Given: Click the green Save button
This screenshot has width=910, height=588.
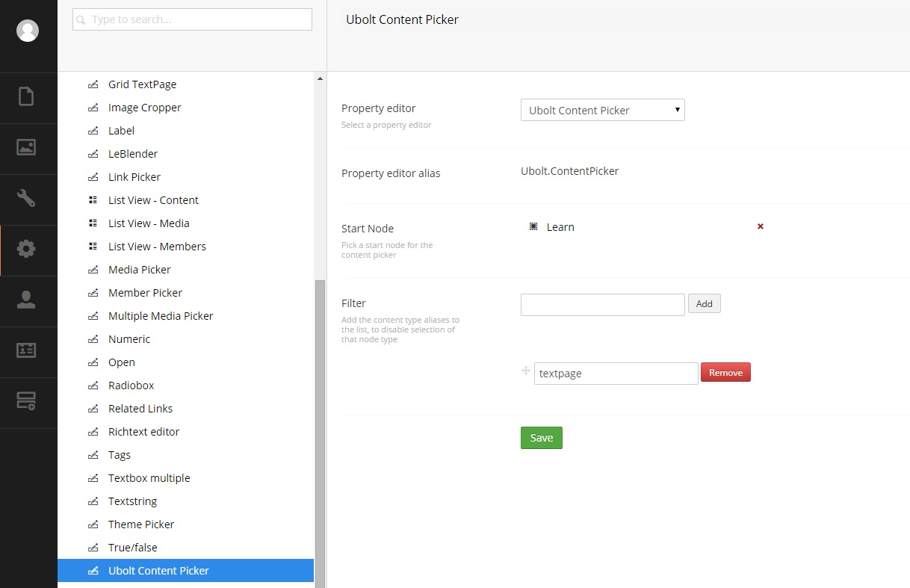Looking at the screenshot, I should click(542, 438).
